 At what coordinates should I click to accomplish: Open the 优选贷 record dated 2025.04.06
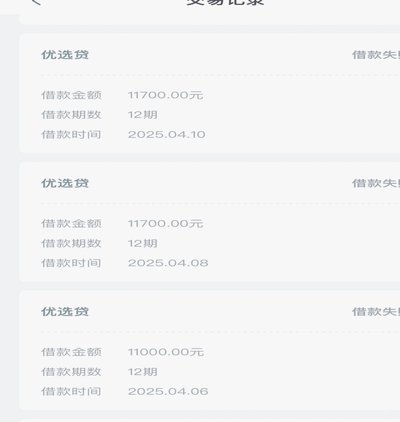click(210, 350)
